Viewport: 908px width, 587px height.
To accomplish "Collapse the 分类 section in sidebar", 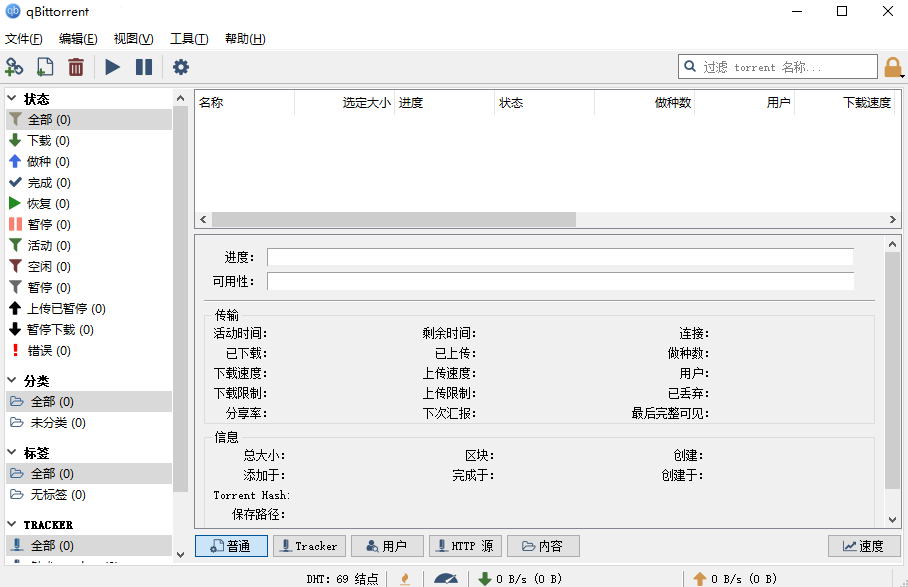I will (12, 381).
